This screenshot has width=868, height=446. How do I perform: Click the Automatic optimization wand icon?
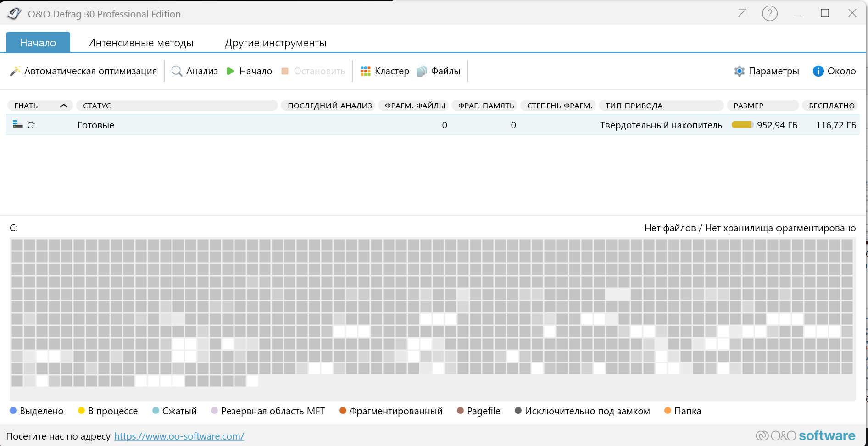(x=15, y=71)
